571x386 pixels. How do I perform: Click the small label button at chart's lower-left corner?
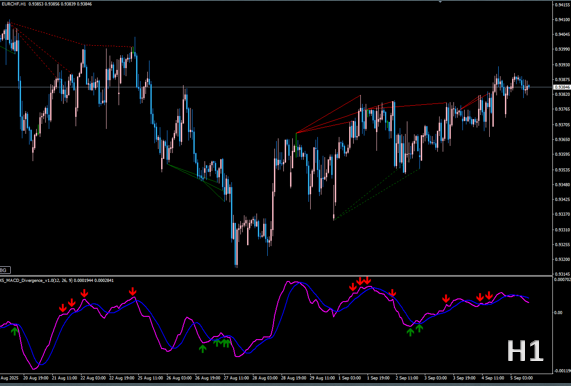click(x=5, y=270)
